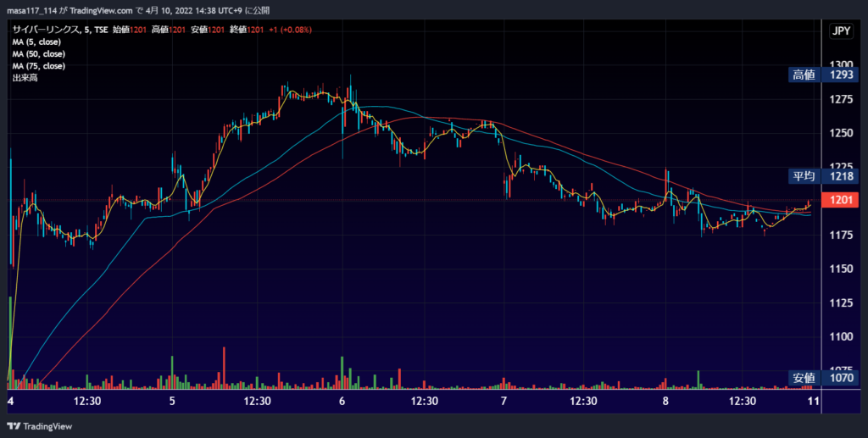This screenshot has height=438, width=868.
Task: Click the 1250 price axis value
Action: [x=841, y=133]
